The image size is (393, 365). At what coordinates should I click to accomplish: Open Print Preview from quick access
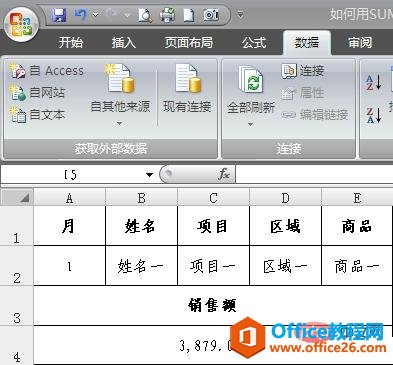(145, 15)
